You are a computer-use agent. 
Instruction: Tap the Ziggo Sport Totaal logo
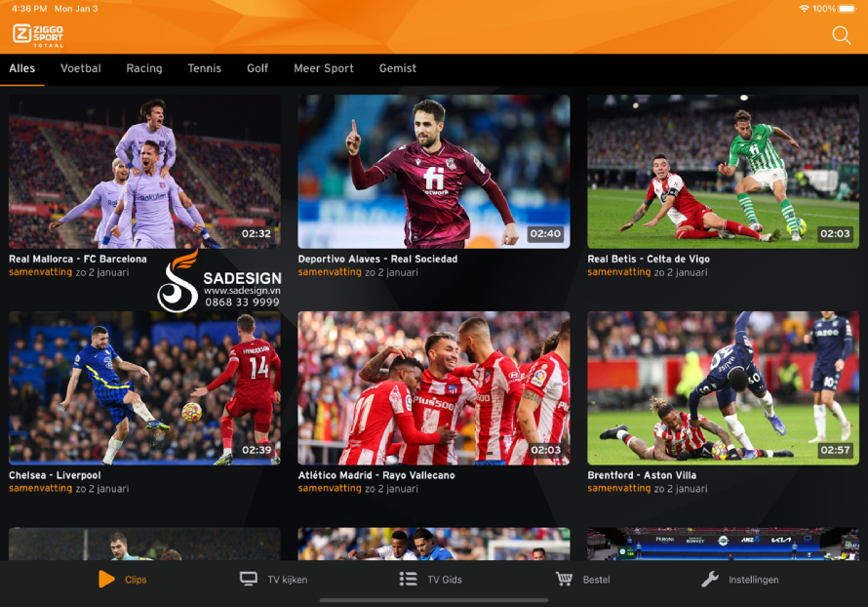click(38, 36)
